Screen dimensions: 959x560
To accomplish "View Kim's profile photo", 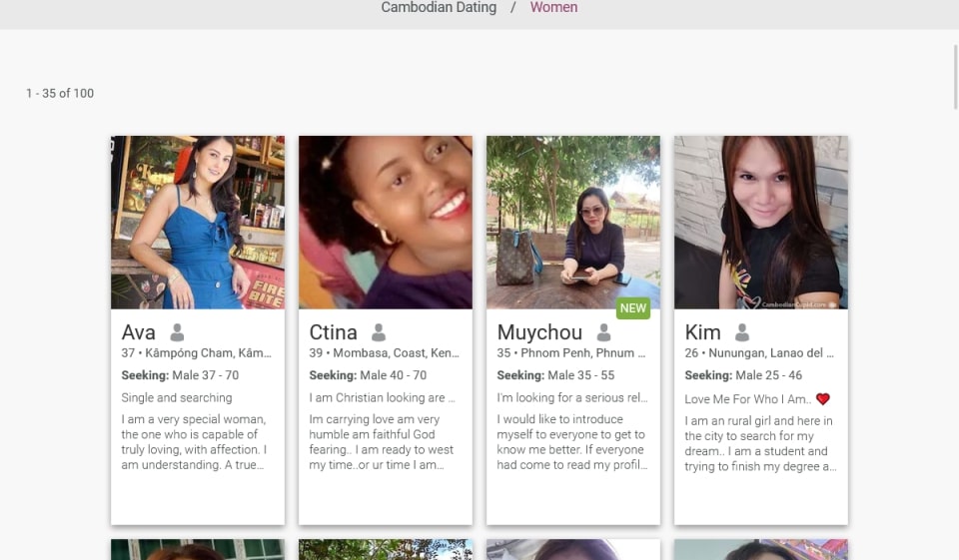I will 761,222.
